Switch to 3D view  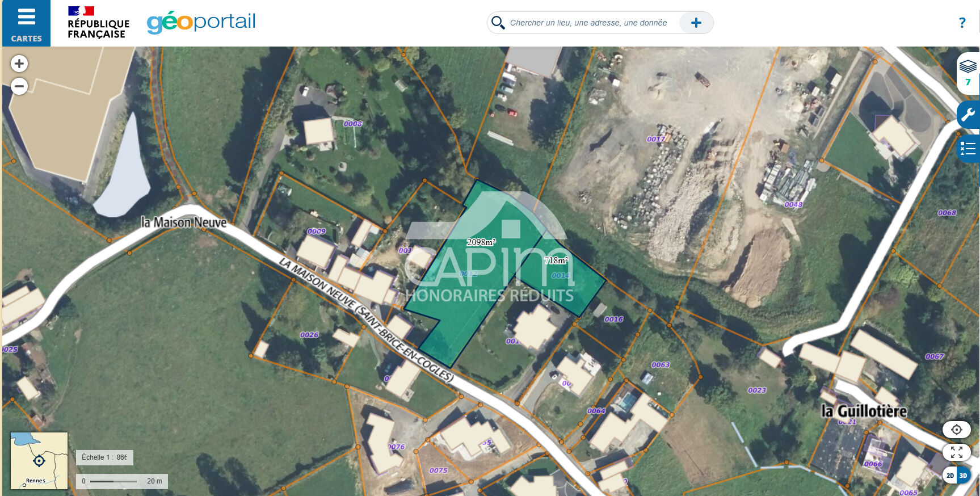click(x=964, y=476)
